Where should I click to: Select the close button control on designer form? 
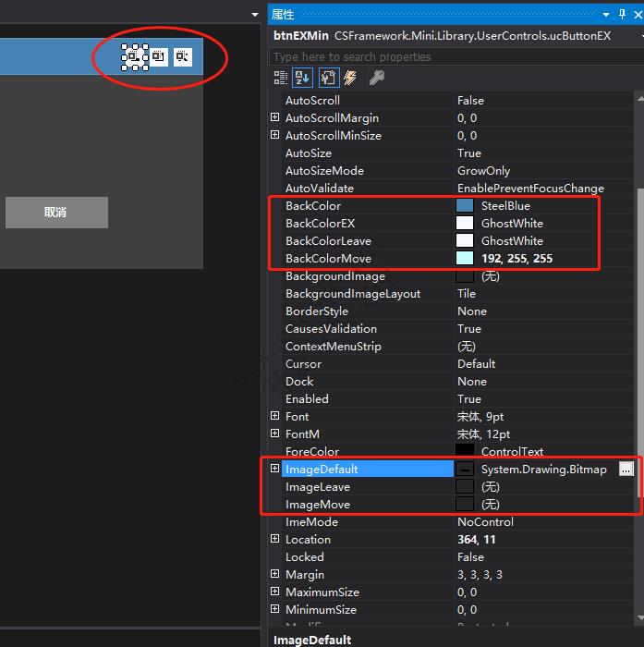pos(182,57)
